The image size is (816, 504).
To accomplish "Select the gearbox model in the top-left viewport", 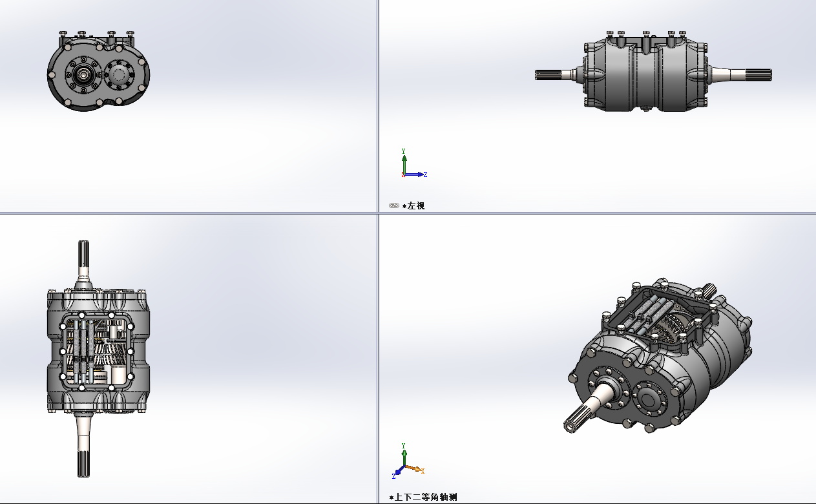I will click(99, 72).
